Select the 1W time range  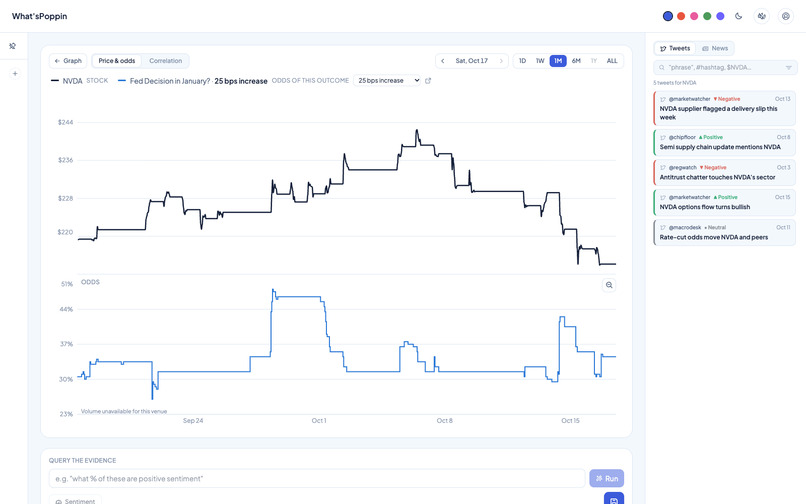tap(540, 61)
